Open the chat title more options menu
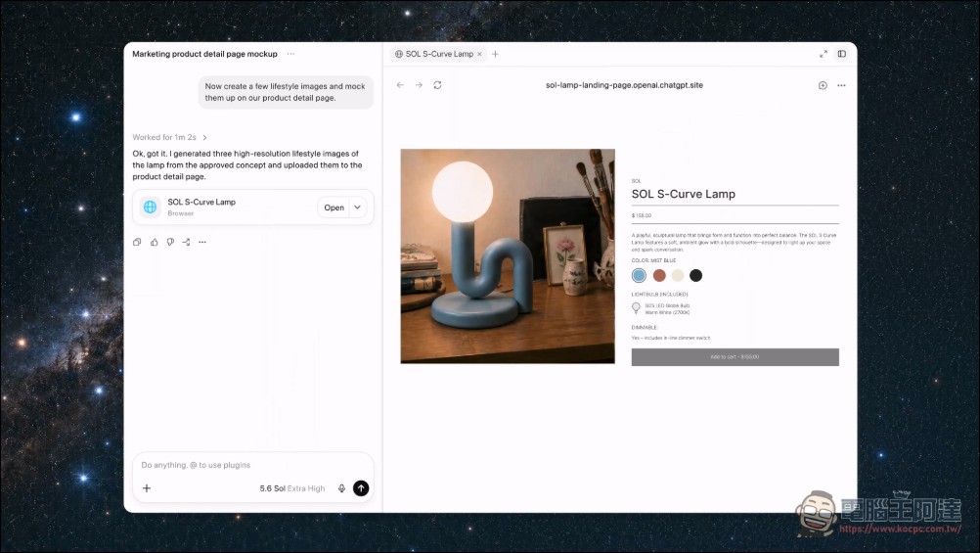 click(x=290, y=54)
